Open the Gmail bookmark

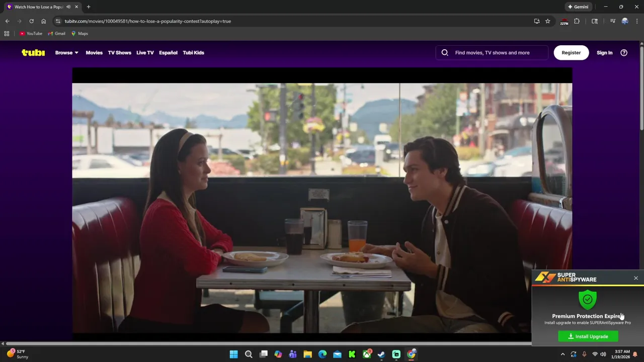56,34
